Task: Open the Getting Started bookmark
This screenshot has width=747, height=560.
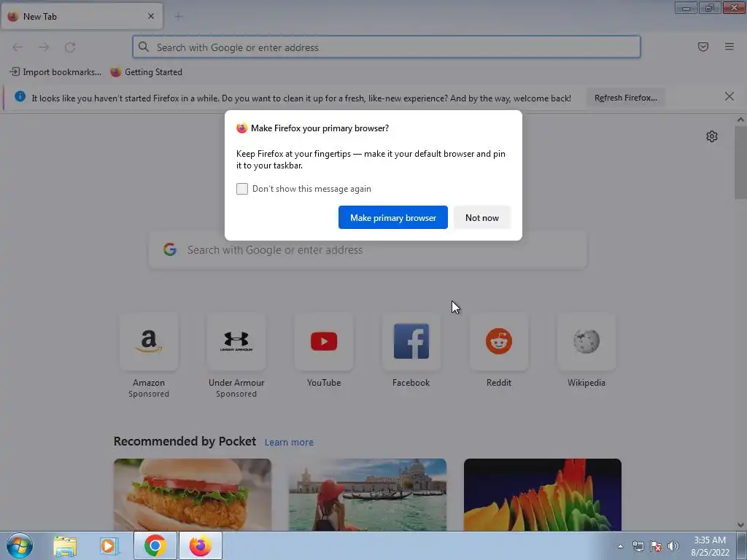Action: pos(146,72)
